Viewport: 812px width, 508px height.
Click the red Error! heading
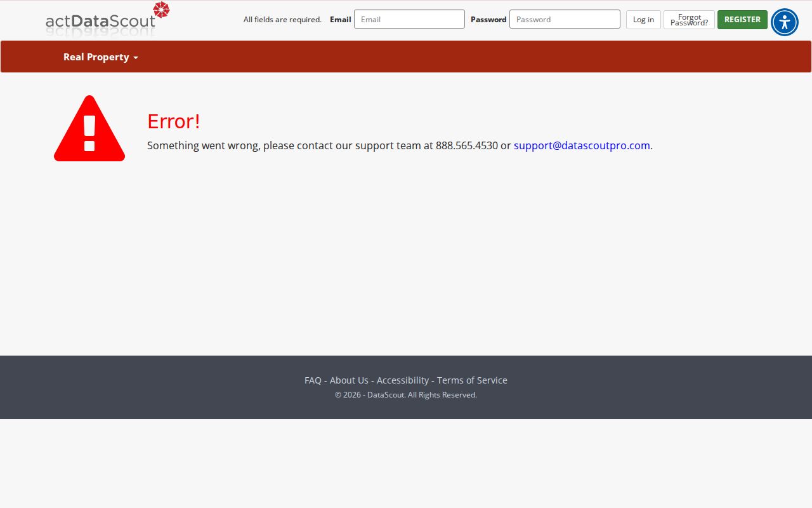pyautogui.click(x=174, y=121)
